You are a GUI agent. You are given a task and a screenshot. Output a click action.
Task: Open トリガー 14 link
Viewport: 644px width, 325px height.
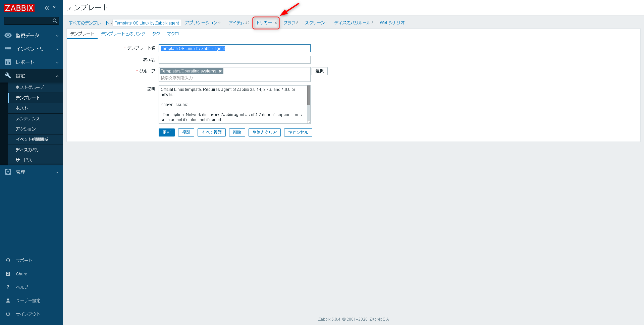click(266, 23)
